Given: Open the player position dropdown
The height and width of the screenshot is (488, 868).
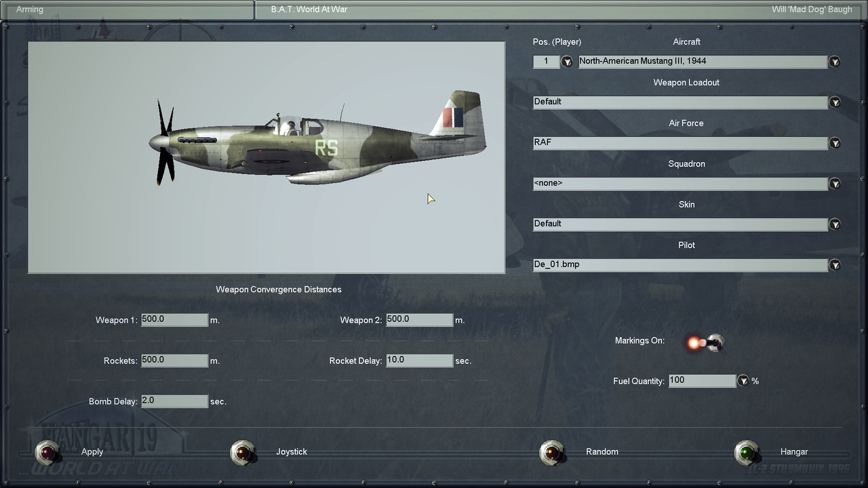Looking at the screenshot, I should (567, 61).
